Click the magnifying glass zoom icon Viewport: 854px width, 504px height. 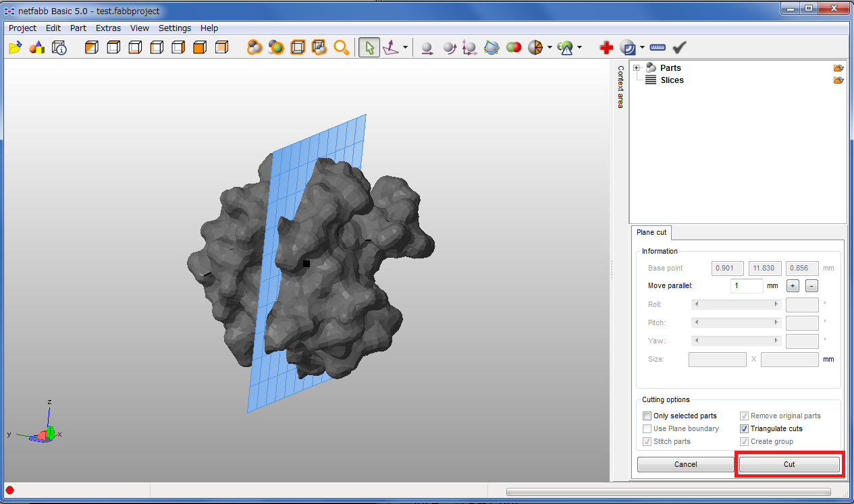click(x=341, y=48)
